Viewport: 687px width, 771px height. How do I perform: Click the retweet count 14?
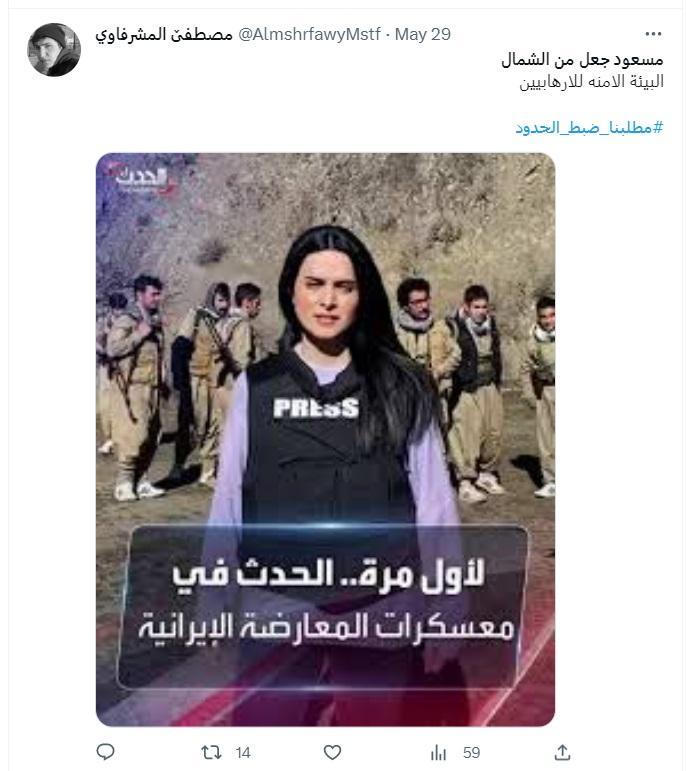(x=243, y=753)
